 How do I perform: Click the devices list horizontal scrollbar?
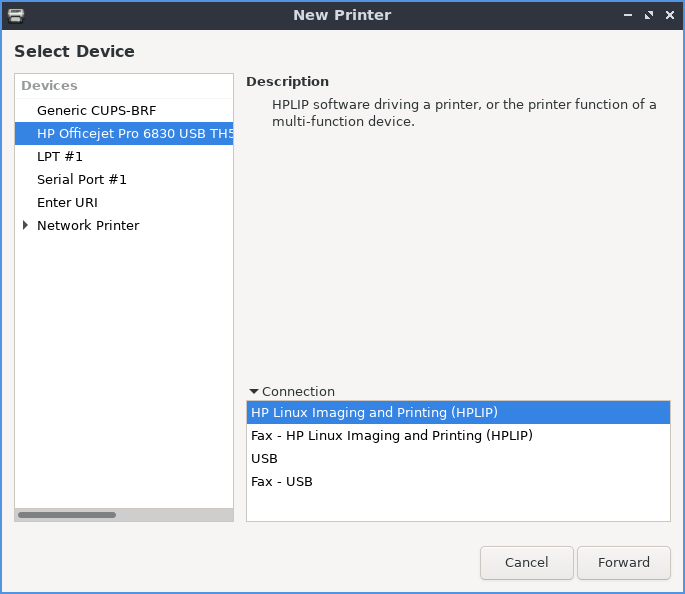click(67, 515)
